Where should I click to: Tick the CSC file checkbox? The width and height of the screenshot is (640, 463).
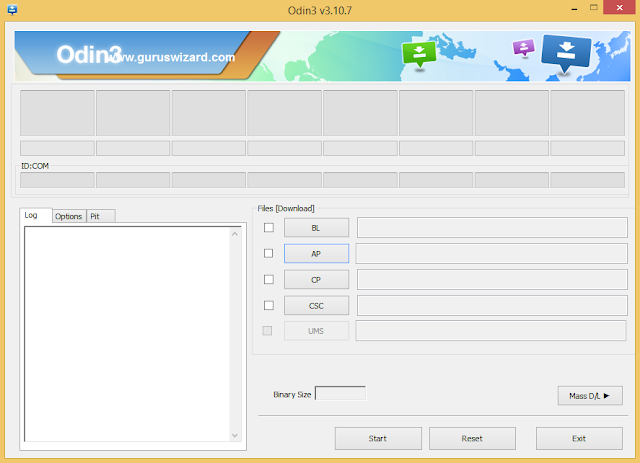pos(269,305)
